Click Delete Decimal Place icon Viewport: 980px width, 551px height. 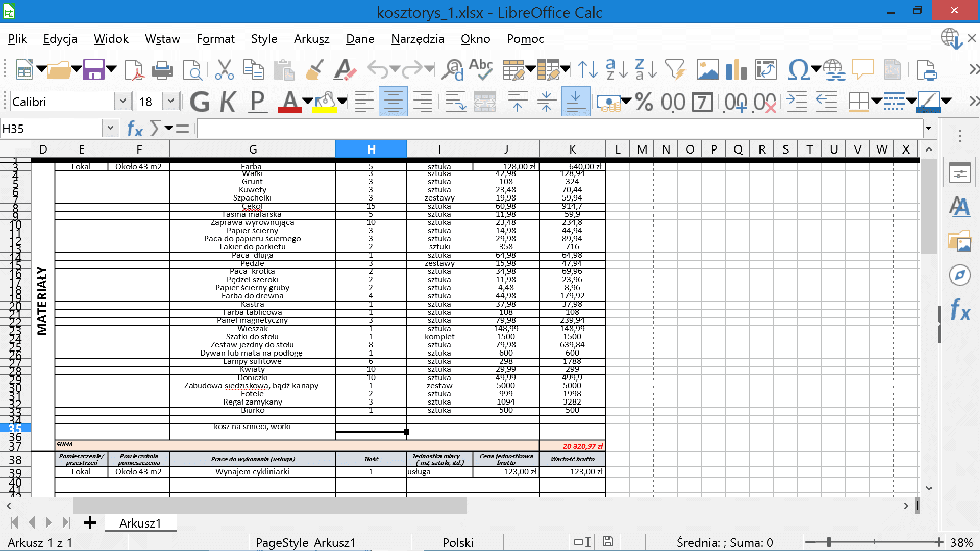[x=765, y=102]
